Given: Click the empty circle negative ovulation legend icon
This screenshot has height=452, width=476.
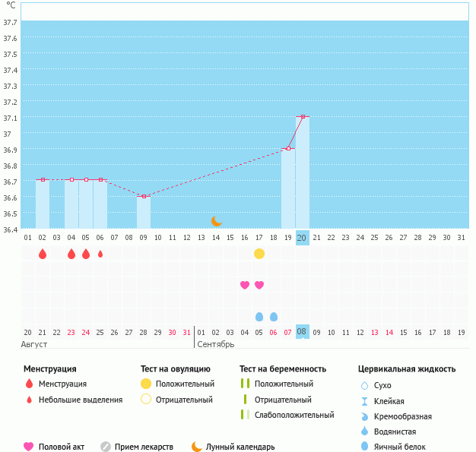Looking at the screenshot, I should tap(146, 400).
